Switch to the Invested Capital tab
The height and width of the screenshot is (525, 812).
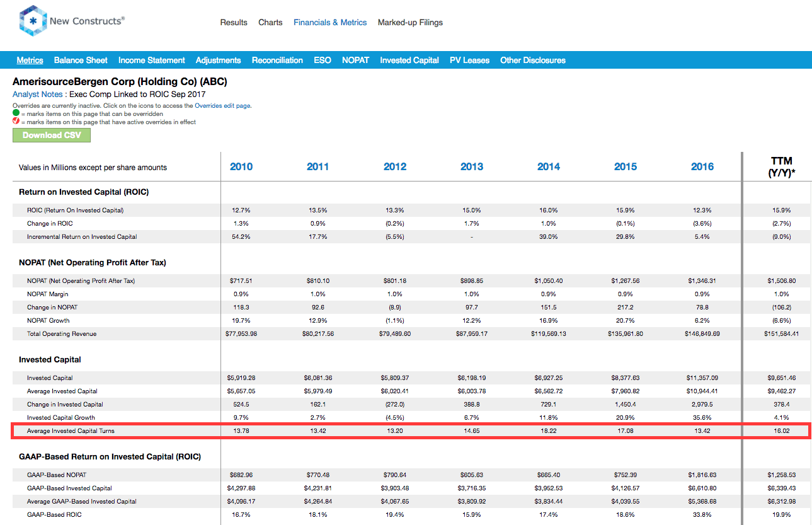pyautogui.click(x=409, y=60)
